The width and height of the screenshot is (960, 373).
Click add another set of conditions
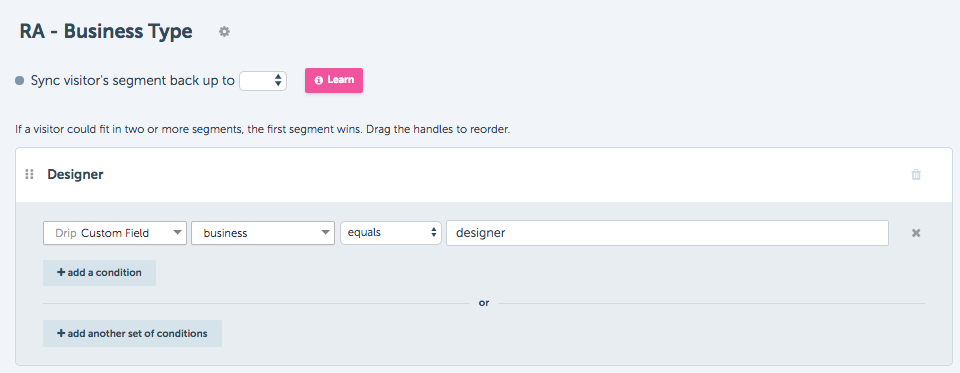click(x=132, y=334)
